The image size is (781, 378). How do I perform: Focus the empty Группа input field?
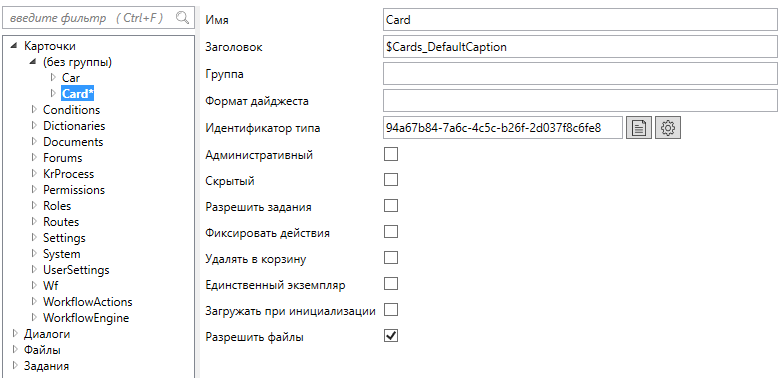[580, 74]
